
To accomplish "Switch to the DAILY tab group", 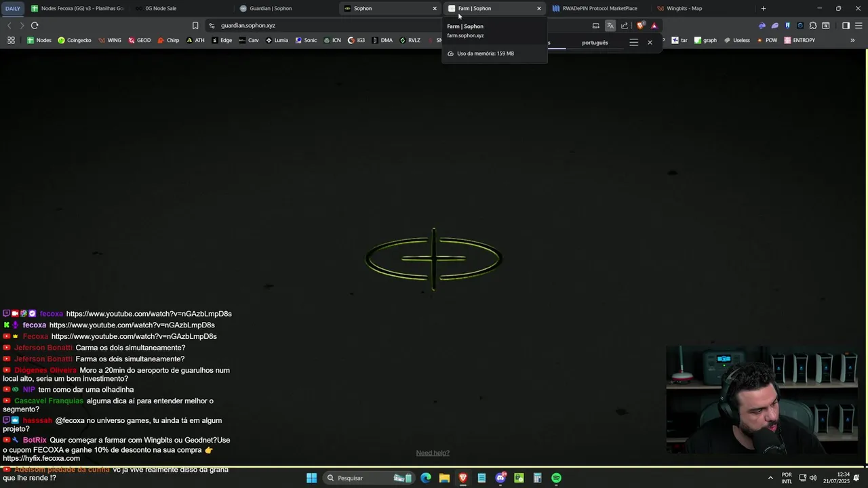I will pos(13,9).
